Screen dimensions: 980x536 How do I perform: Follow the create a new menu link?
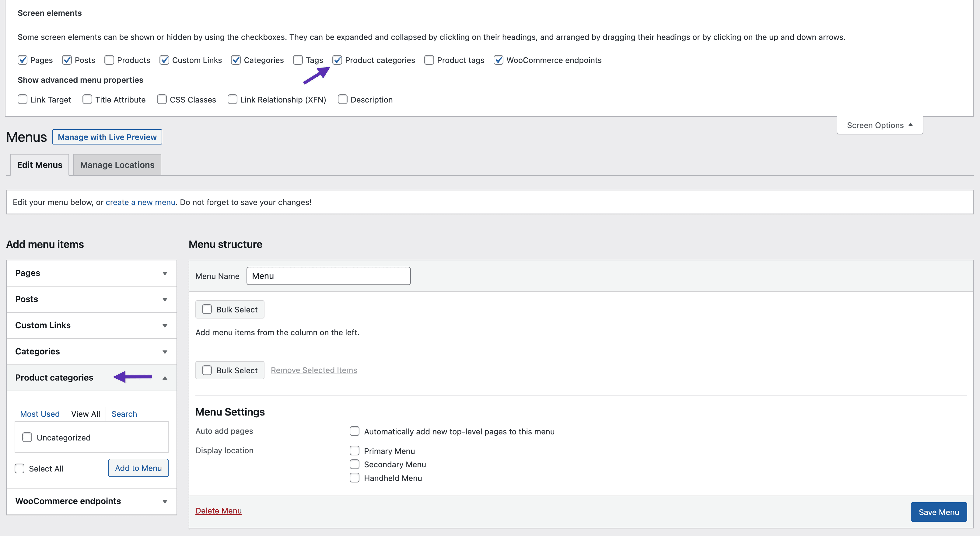[140, 202]
